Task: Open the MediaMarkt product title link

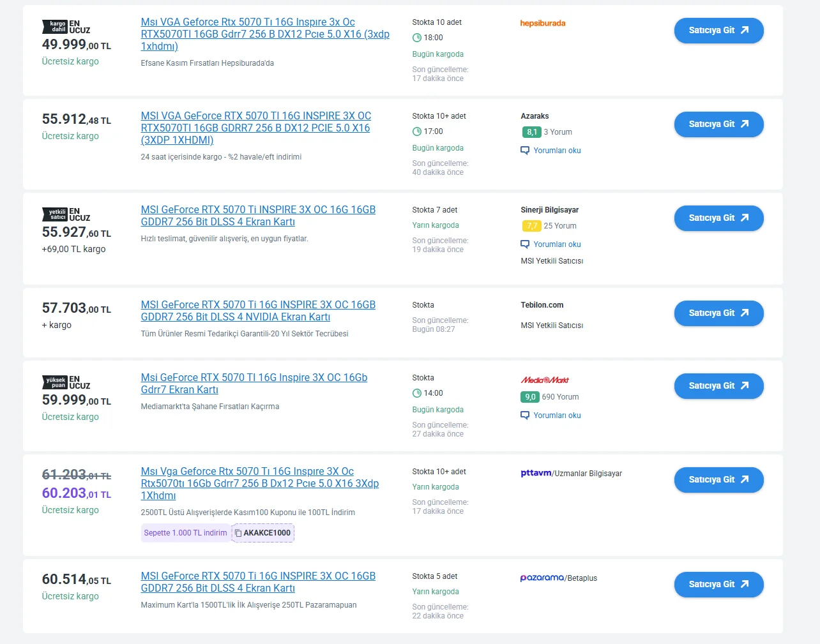Action: 254,384
